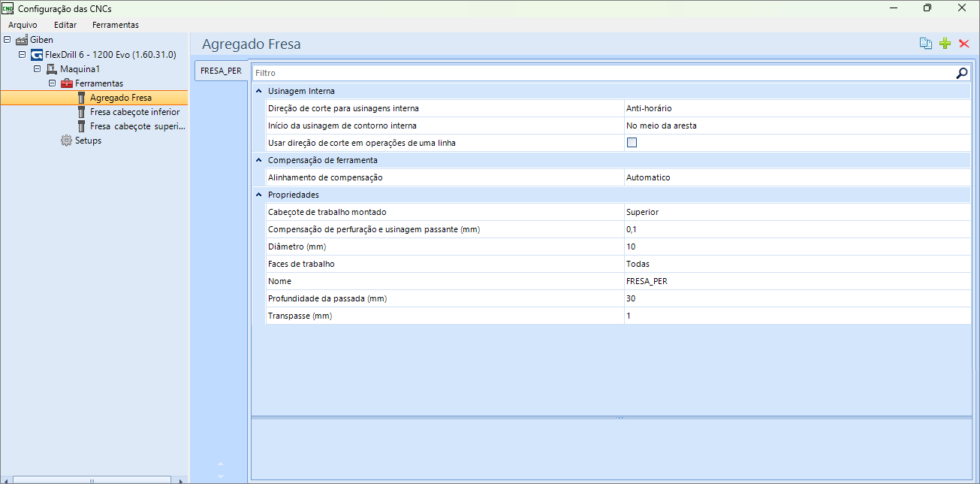Collapse the Maquina1 tree node
Viewport: 980px width, 484px height.
pos(37,68)
